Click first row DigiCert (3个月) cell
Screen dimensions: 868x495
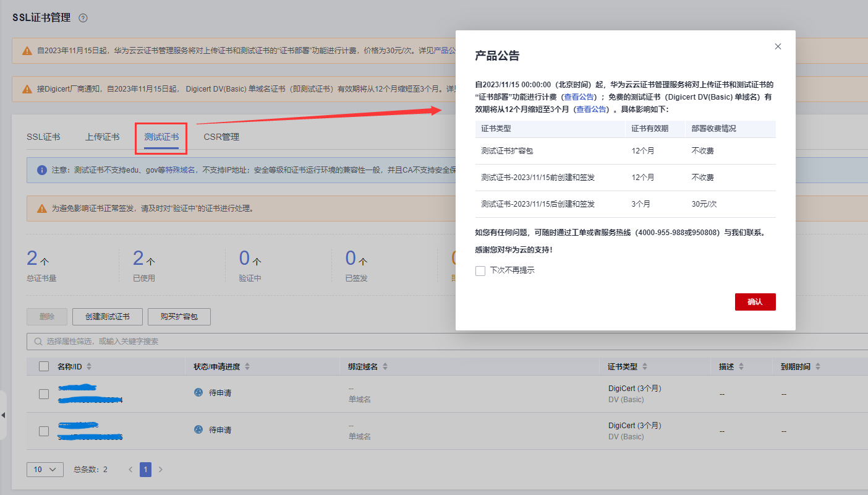[x=635, y=389]
